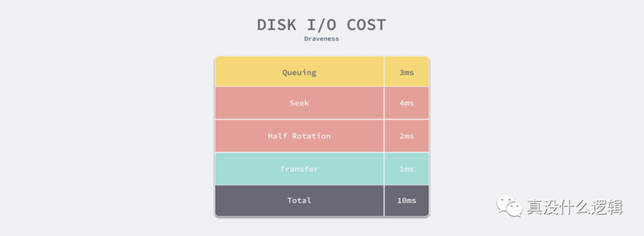Select the Total row label
Image resolution: width=644 pixels, height=236 pixels.
pyautogui.click(x=299, y=200)
